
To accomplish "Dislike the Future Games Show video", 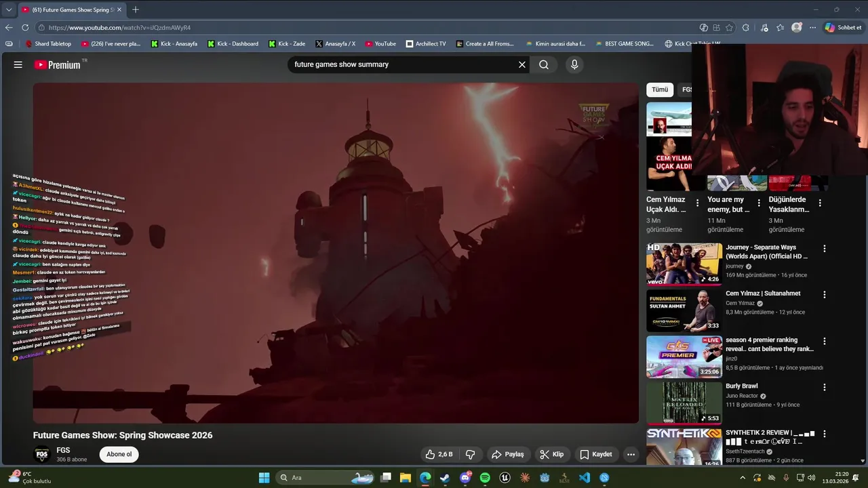I will tap(471, 454).
